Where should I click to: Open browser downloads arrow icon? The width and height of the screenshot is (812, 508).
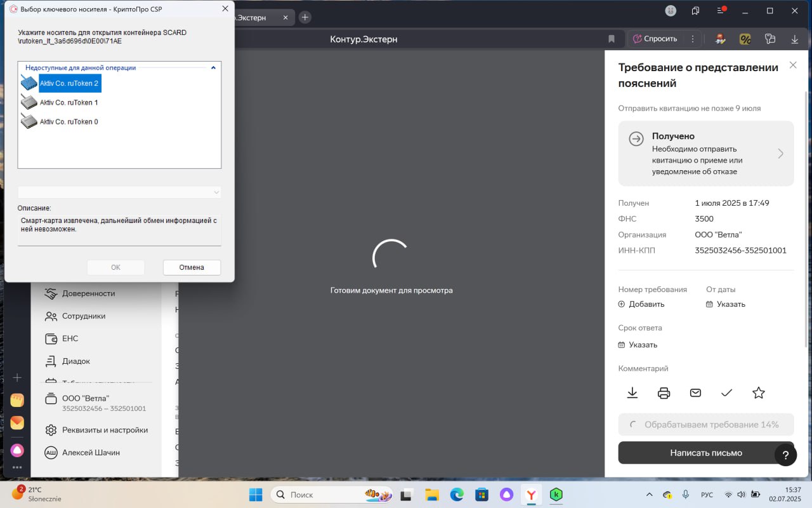794,39
